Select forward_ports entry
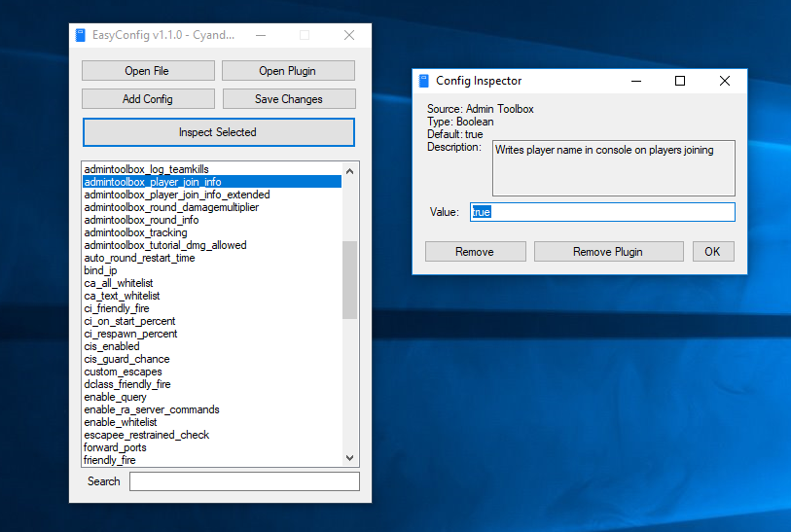This screenshot has height=532, width=791. click(x=212, y=446)
